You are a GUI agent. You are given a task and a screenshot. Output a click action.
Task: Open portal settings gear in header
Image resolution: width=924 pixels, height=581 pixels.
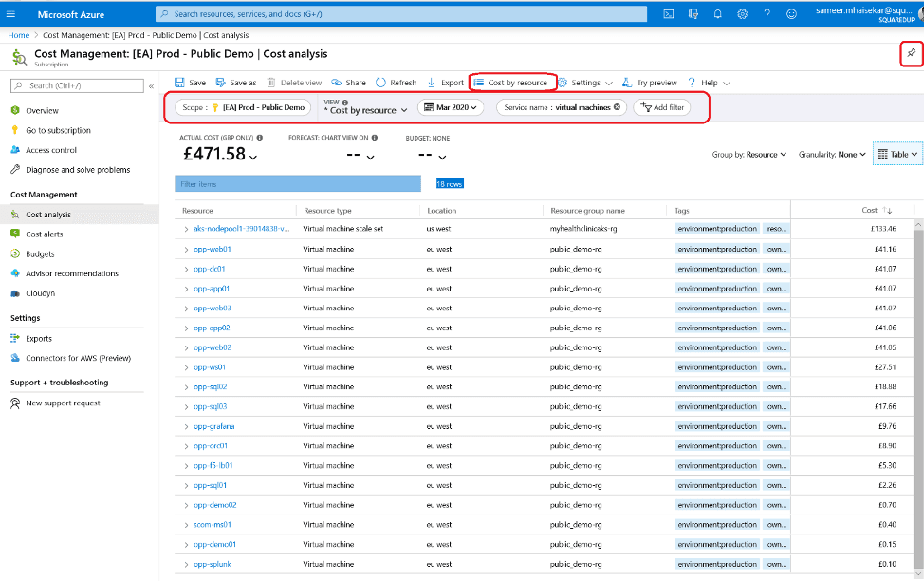(x=742, y=14)
